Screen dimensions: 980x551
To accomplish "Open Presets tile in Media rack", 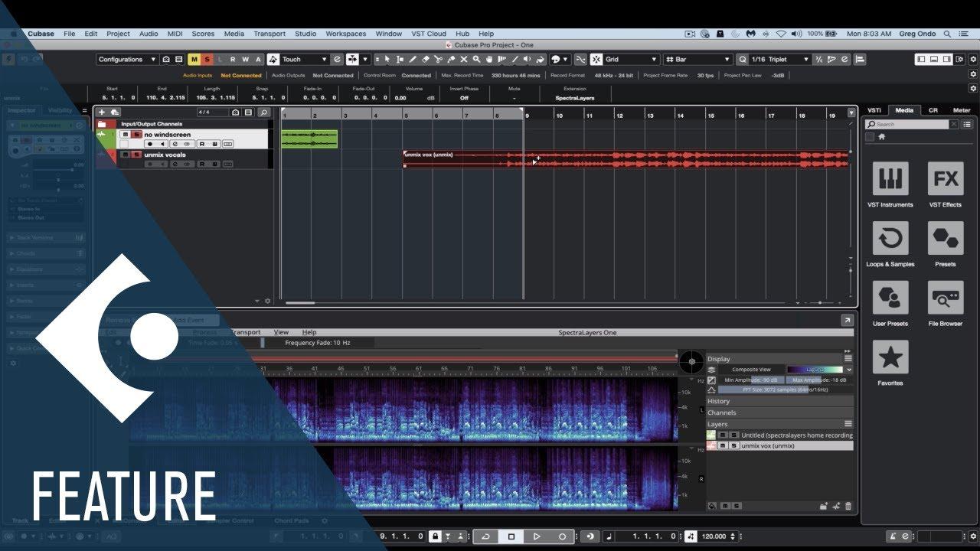I will point(946,239).
